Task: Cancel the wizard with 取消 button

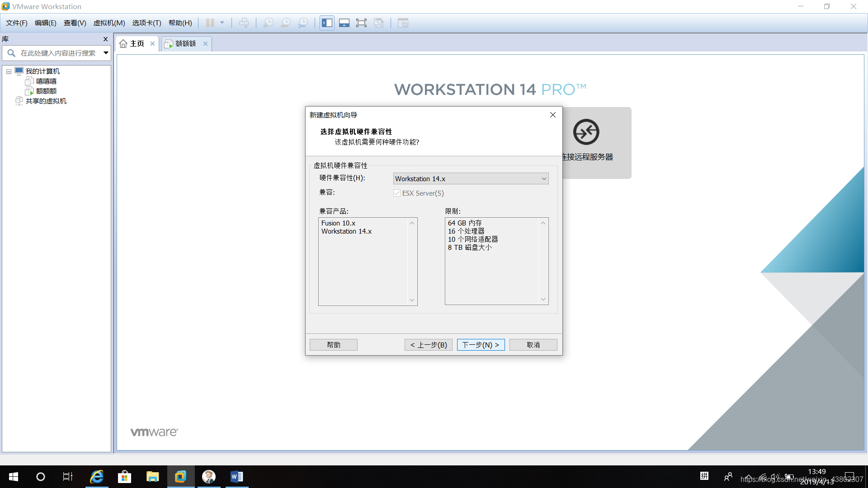Action: coord(533,345)
